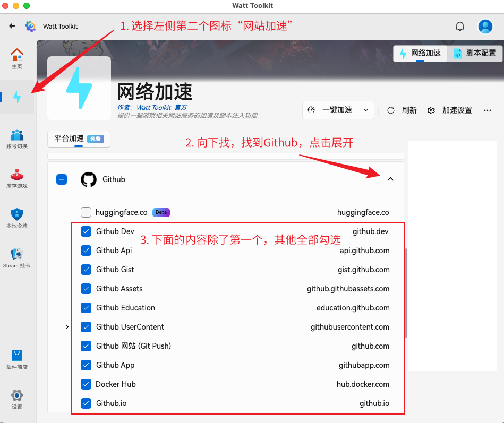Select the lightning network acceleration sidebar icon
This screenshot has height=423, width=504.
click(x=17, y=97)
